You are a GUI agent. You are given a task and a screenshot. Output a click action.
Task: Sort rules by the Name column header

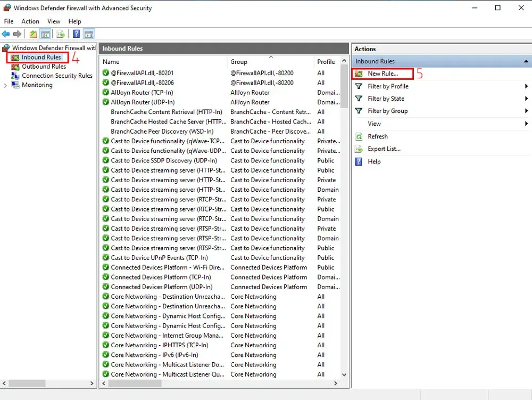pyautogui.click(x=164, y=62)
